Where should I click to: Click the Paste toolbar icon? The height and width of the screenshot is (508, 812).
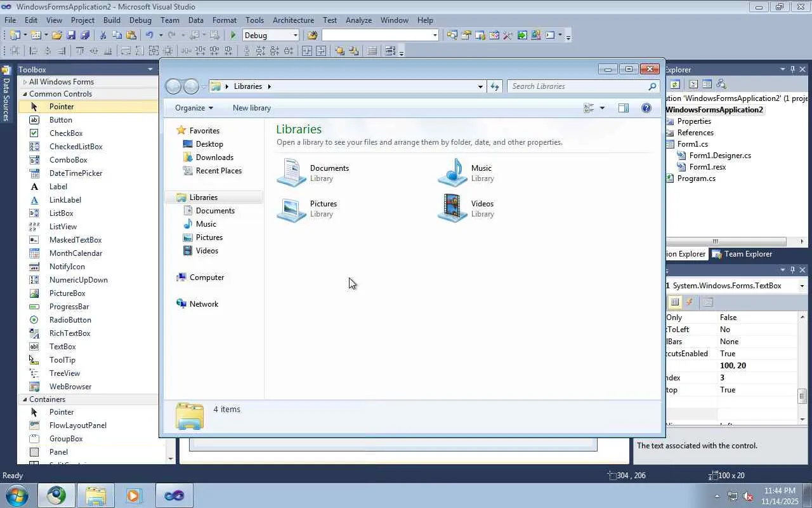pos(131,36)
